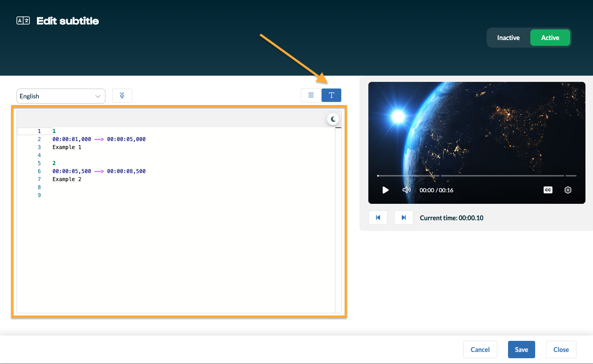Set subtitle status to Active
This screenshot has height=364, width=593.
point(550,38)
